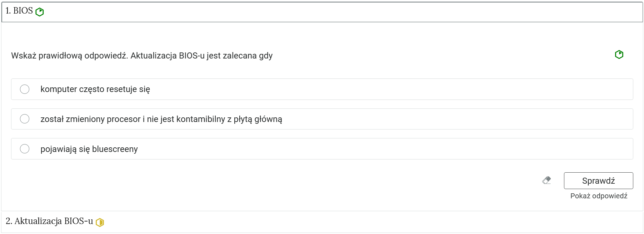This screenshot has width=644, height=234.
Task: Click the answer text "komputer często resetuje się"
Action: coord(95,89)
